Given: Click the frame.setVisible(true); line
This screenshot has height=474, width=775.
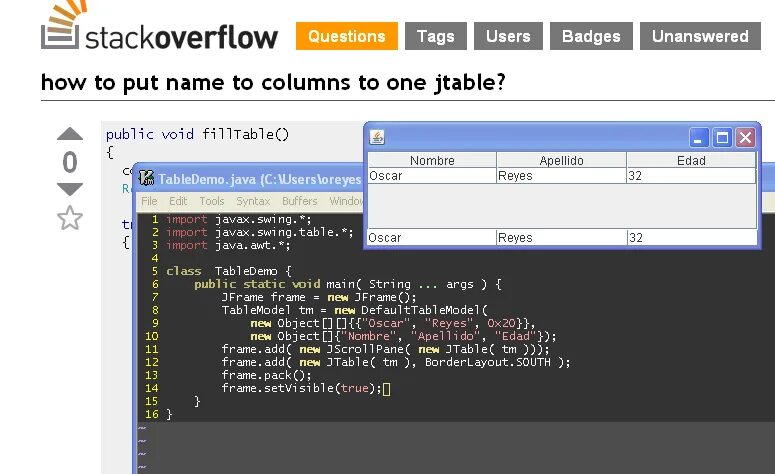Looking at the screenshot, I should click(301, 388).
